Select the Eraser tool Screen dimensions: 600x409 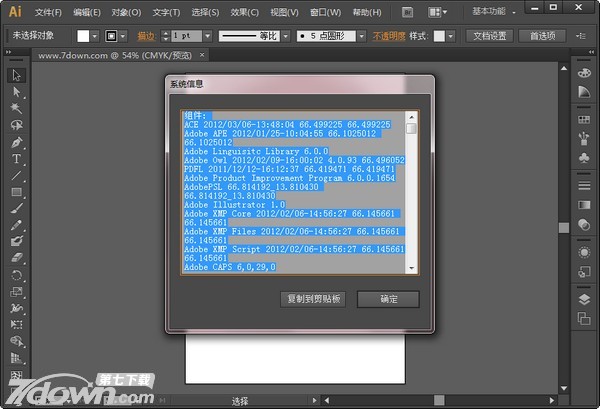(16, 258)
